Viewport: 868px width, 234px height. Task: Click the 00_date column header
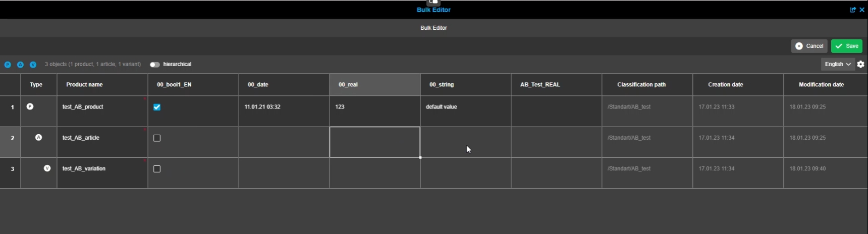[x=284, y=85]
